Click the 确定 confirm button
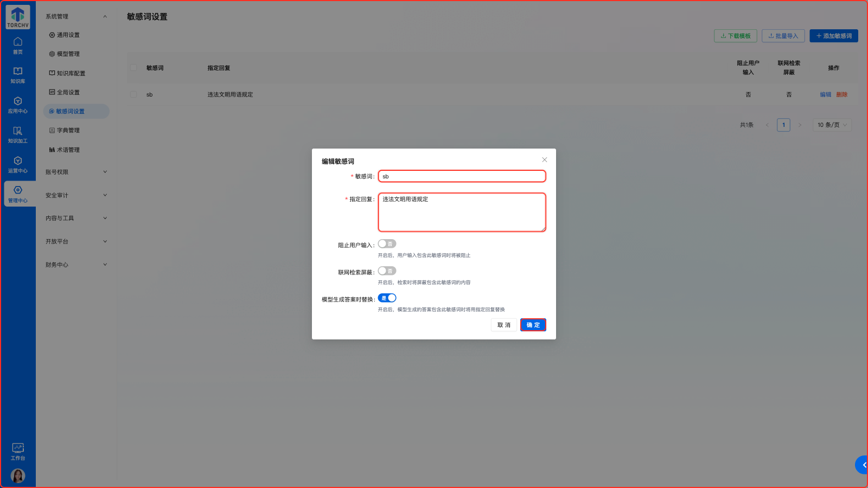This screenshot has width=868, height=488. [x=533, y=325]
